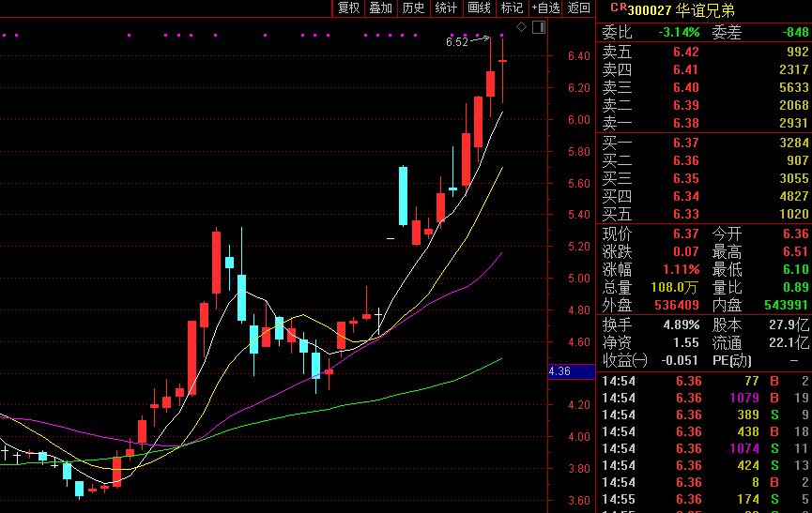Click the 今开 6.36 value
The height and width of the screenshot is (513, 812).
coord(796,234)
